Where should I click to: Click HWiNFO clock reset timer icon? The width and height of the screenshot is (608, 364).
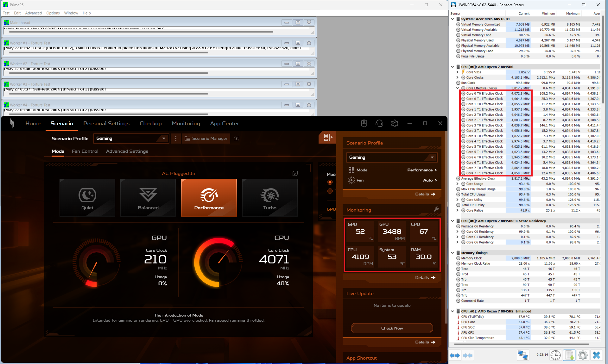click(556, 355)
